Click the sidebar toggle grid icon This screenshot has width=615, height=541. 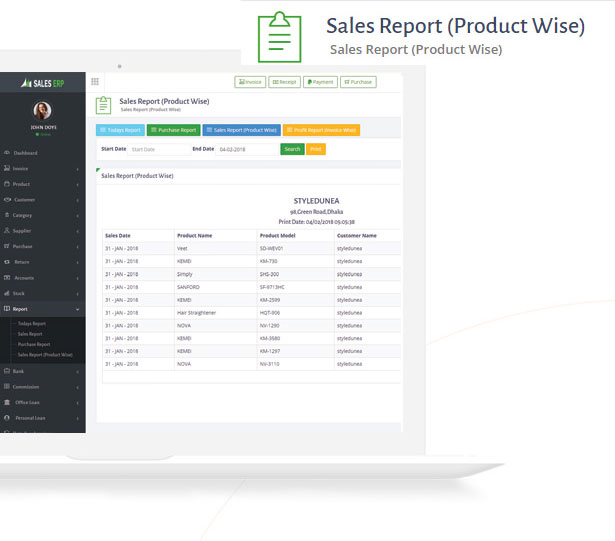pos(95,82)
